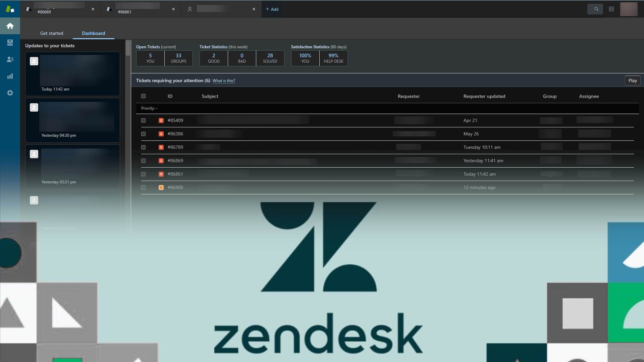
Task: Click the 100% YOU satisfaction stat
Action: pos(305,58)
